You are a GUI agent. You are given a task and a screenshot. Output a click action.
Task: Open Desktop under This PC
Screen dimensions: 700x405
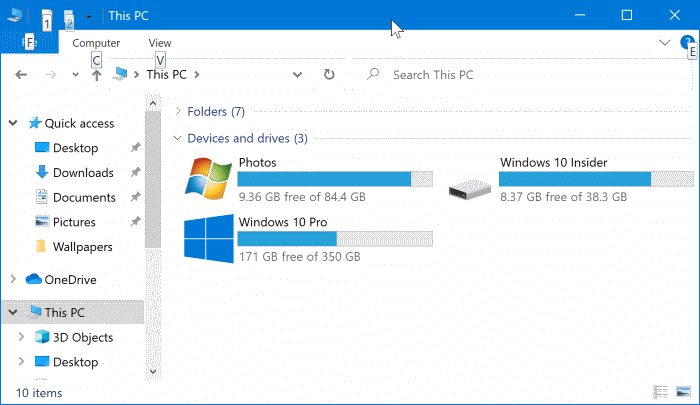[75, 362]
